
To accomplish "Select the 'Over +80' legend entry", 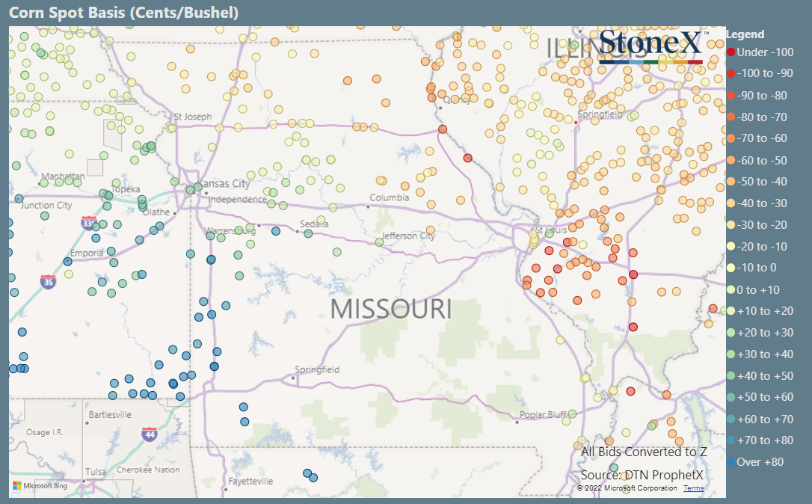I will [755, 461].
